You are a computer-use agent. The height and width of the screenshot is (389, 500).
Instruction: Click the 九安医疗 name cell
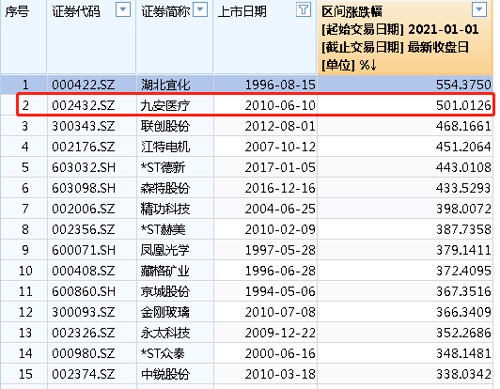coord(165,106)
